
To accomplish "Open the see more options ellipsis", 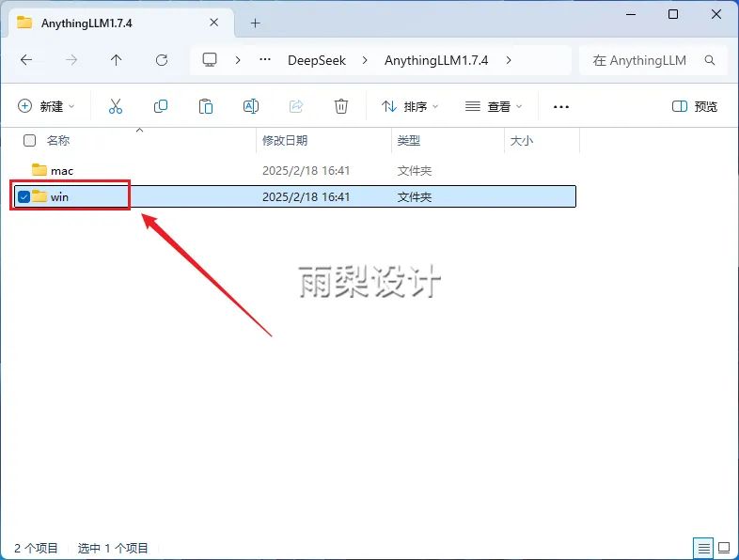I will click(561, 107).
